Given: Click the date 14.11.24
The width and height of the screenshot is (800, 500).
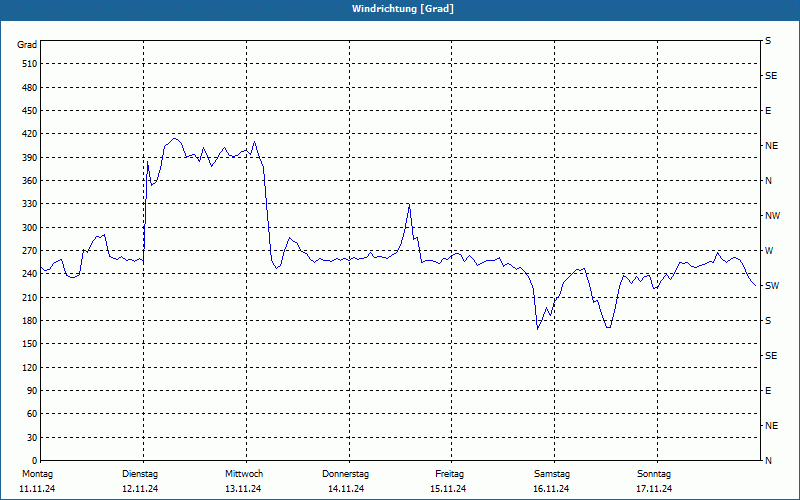Looking at the screenshot, I should 346,489.
